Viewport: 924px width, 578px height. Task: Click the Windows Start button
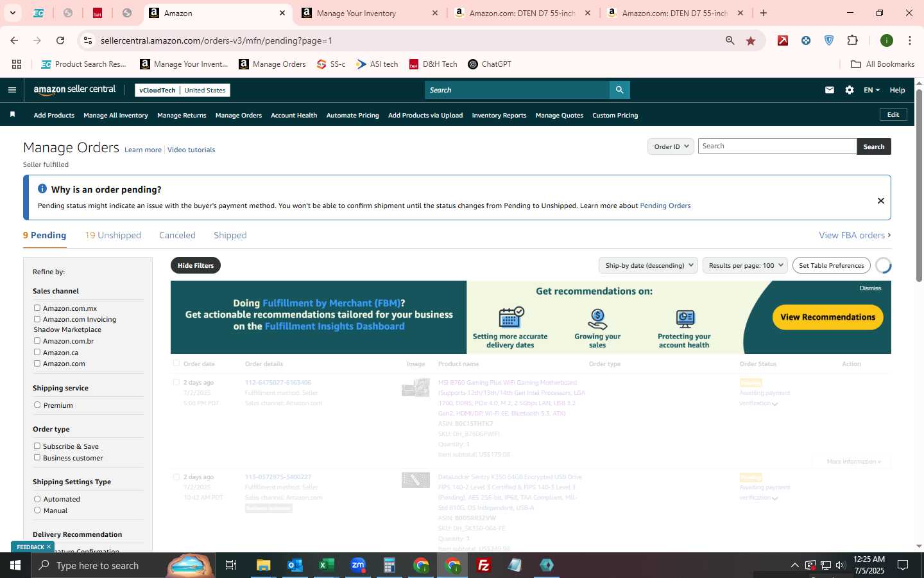[x=15, y=565]
